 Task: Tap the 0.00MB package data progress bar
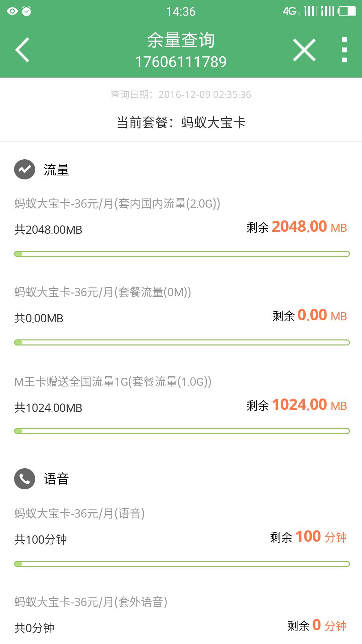click(x=182, y=342)
